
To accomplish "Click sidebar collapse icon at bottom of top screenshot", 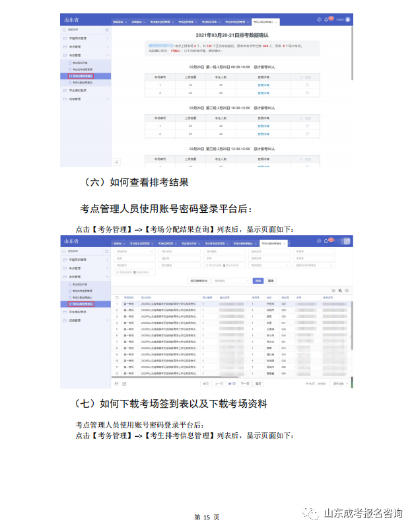I will point(117,162).
